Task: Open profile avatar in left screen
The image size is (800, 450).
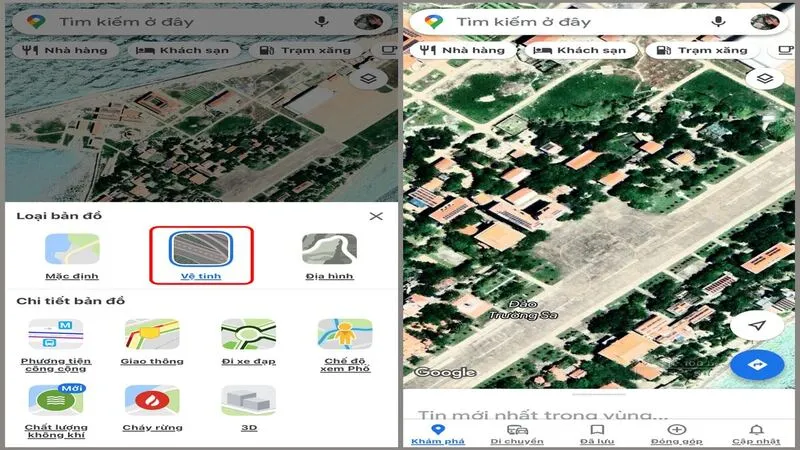Action: 368,22
